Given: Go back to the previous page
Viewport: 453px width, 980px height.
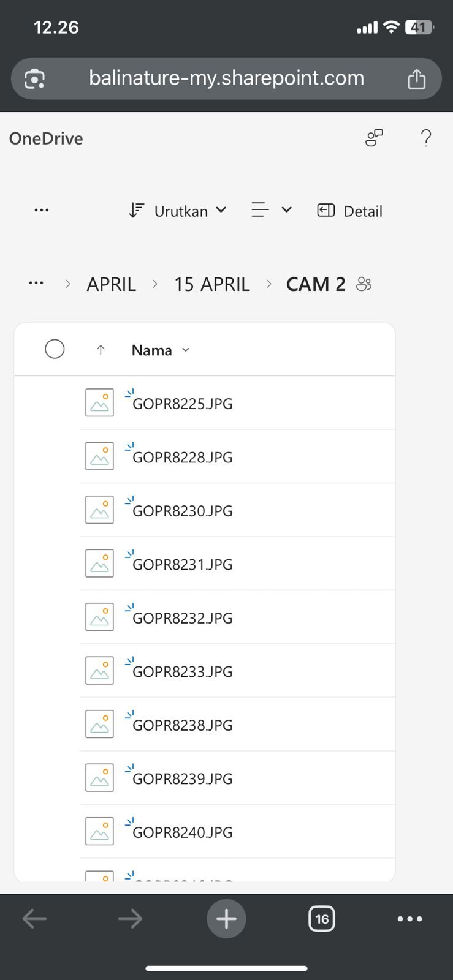Looking at the screenshot, I should tap(34, 918).
